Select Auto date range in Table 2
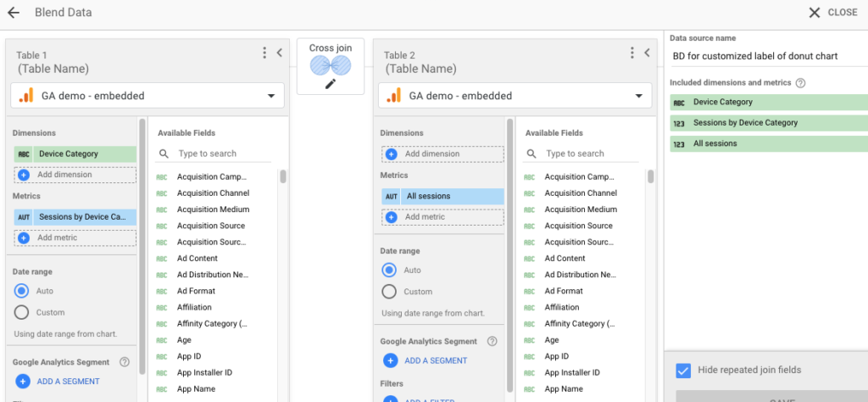Viewport: 868px width, 402px height. (389, 271)
